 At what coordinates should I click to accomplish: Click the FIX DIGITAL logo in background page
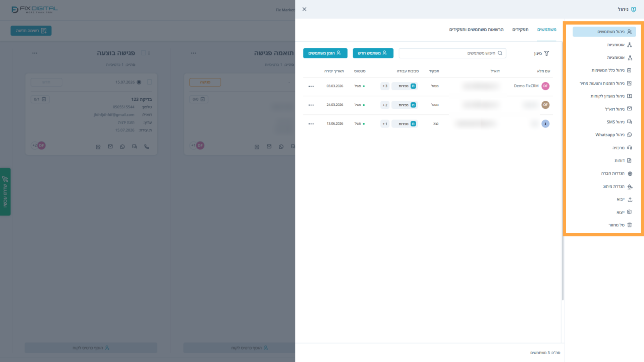point(35,9)
